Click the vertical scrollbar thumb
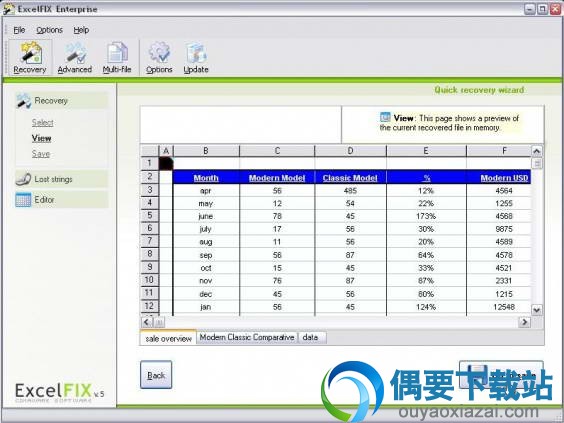 537,163
